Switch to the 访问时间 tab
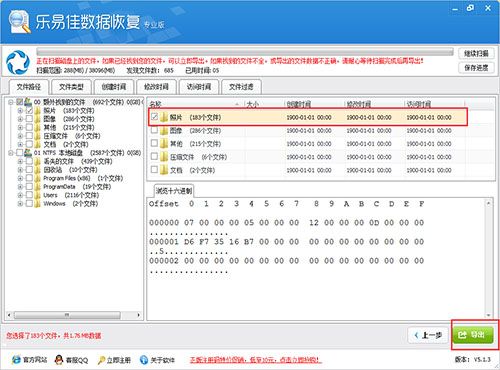Viewport: 500px width, 370px height. (199, 87)
